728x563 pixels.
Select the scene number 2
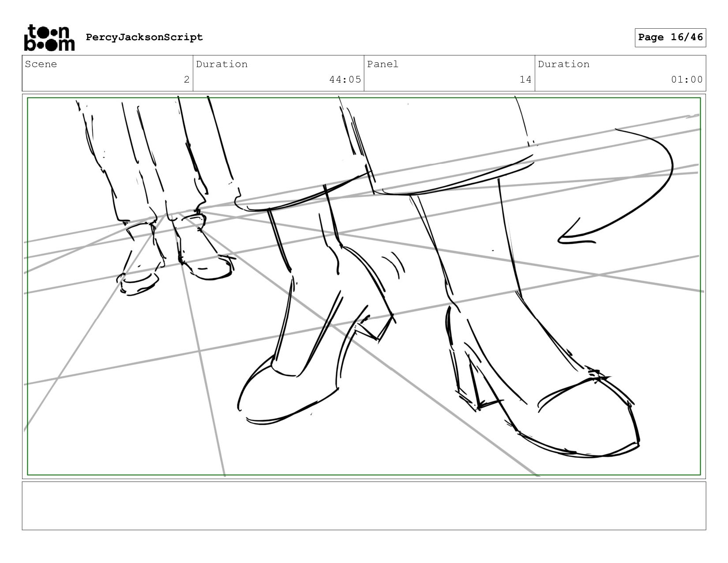pyautogui.click(x=187, y=79)
